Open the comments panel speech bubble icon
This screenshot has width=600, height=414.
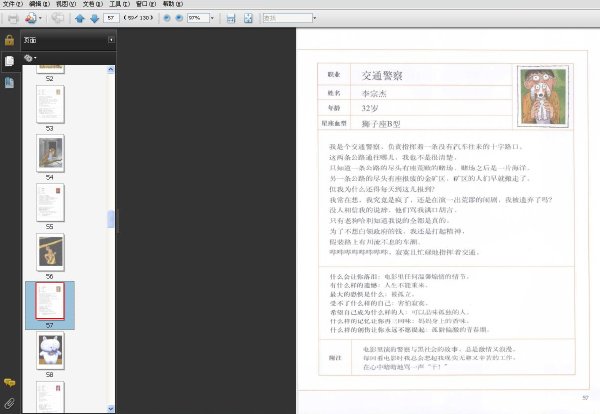10,382
